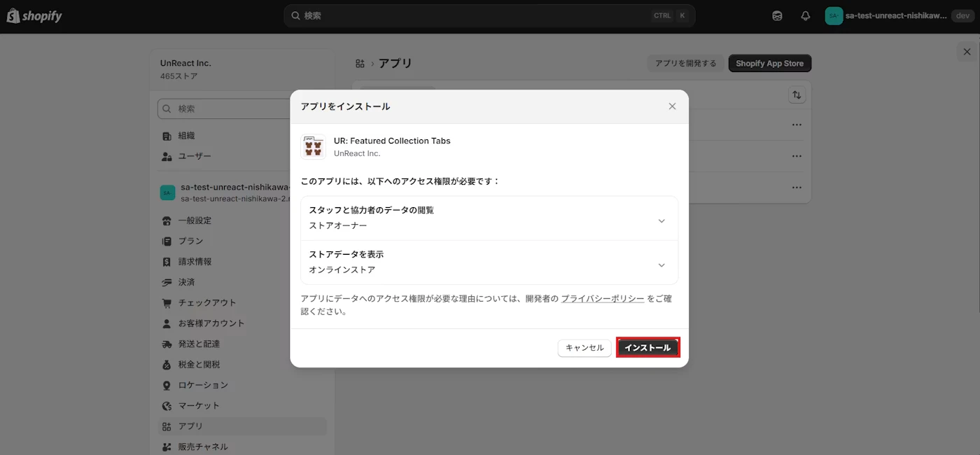980x455 pixels.
Task: Open the second app row's more options
Action: click(797, 156)
